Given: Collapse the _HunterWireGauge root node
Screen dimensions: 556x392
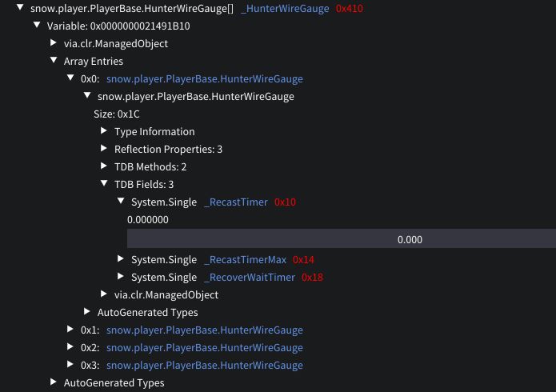Looking at the screenshot, I should point(20,8).
